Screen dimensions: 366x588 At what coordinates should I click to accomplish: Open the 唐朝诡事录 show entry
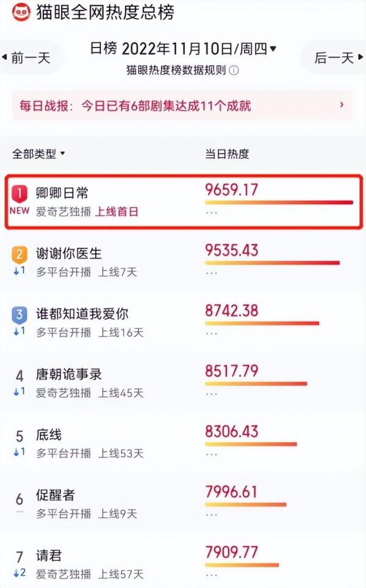pyautogui.click(x=69, y=375)
